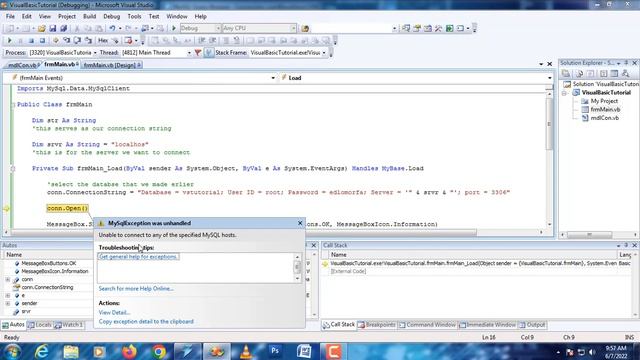
Task: Click the code editor vertical scrollbar thumb
Action: click(x=549, y=124)
